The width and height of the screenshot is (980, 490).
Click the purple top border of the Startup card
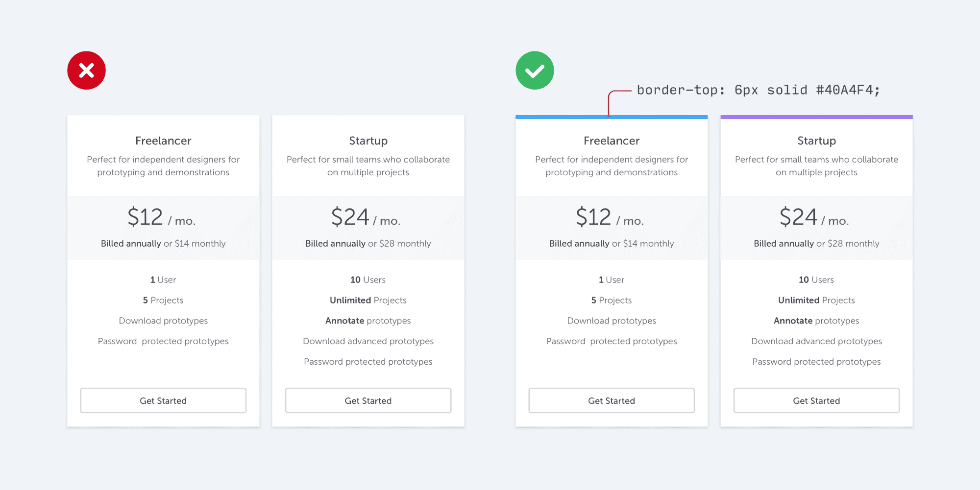(816, 117)
